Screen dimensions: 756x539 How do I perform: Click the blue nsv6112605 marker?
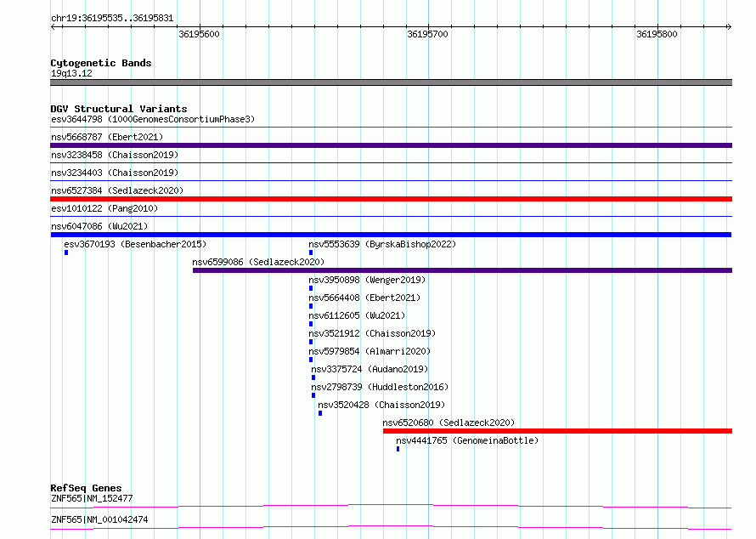[311, 324]
